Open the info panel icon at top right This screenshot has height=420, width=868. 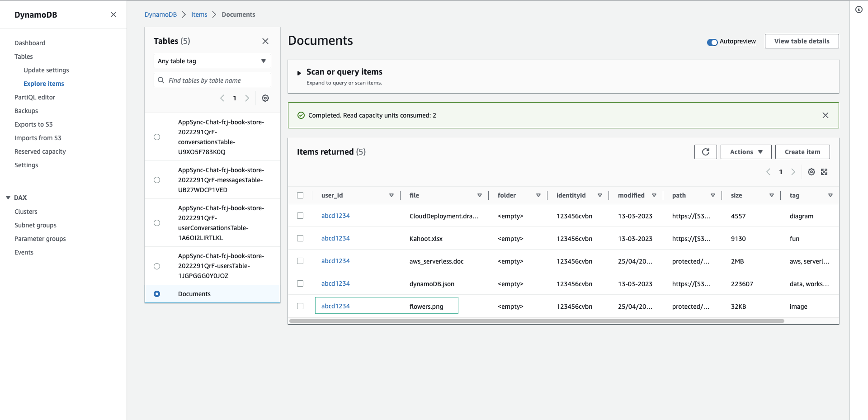[859, 9]
